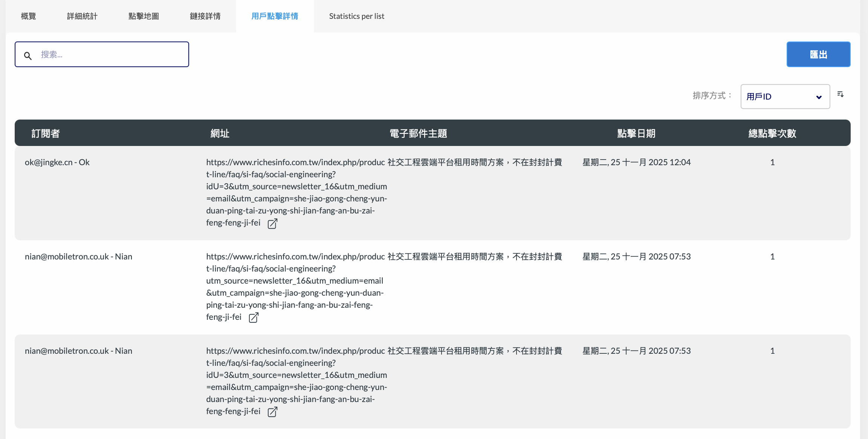868x439 pixels.
Task: Click the 網址 column header
Action: (x=220, y=133)
